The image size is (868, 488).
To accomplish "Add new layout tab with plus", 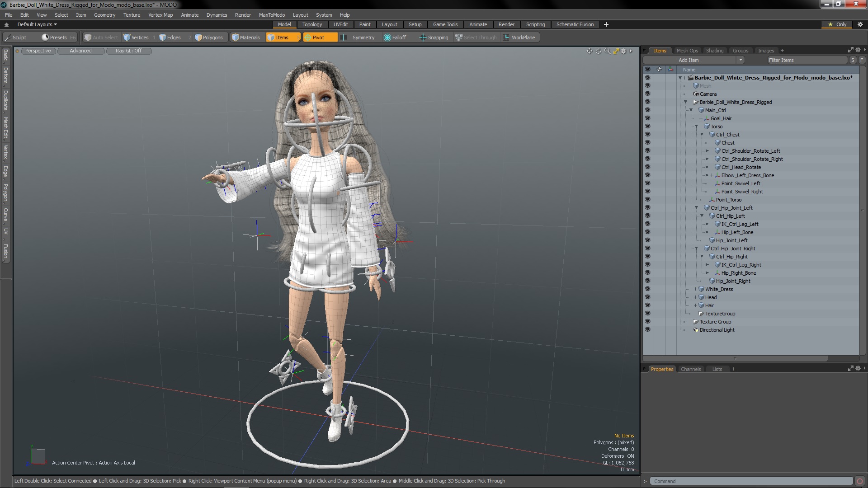I will tap(606, 24).
